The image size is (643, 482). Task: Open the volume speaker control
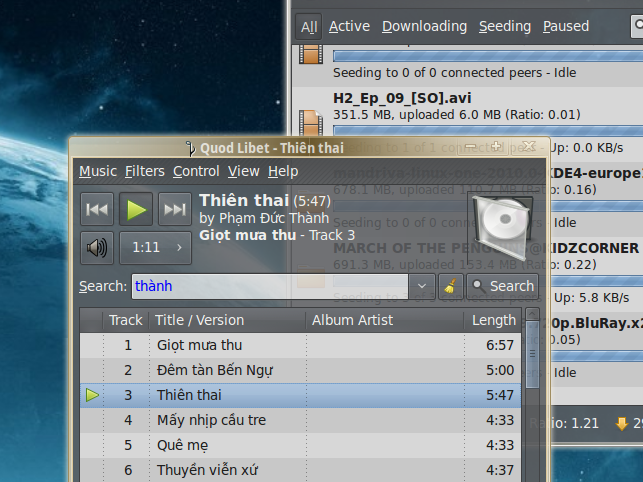pos(97,248)
